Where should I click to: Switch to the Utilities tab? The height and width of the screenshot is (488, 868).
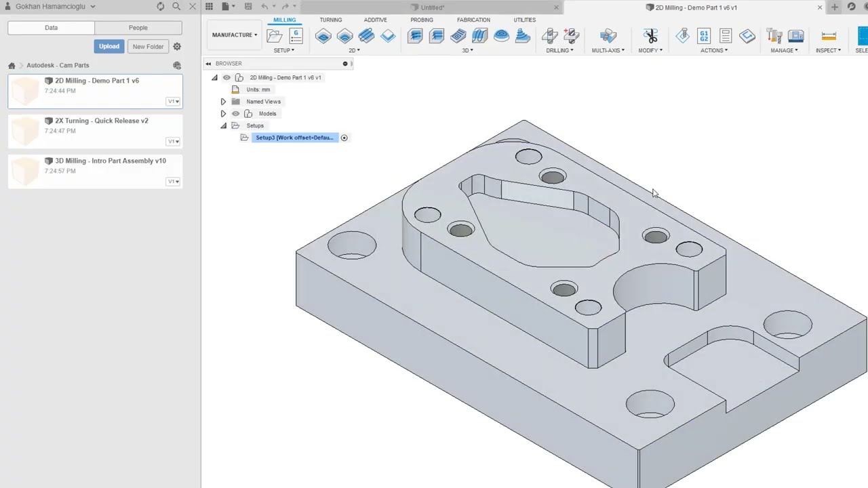tap(524, 20)
